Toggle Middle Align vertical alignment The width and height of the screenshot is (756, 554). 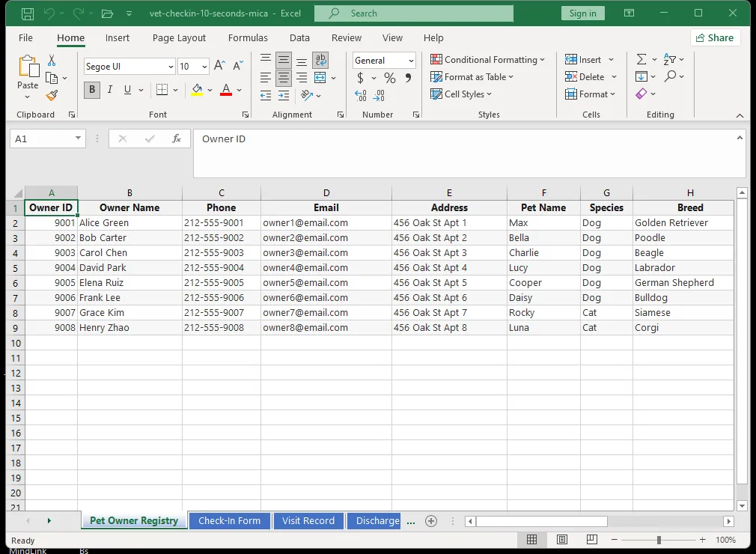284,60
